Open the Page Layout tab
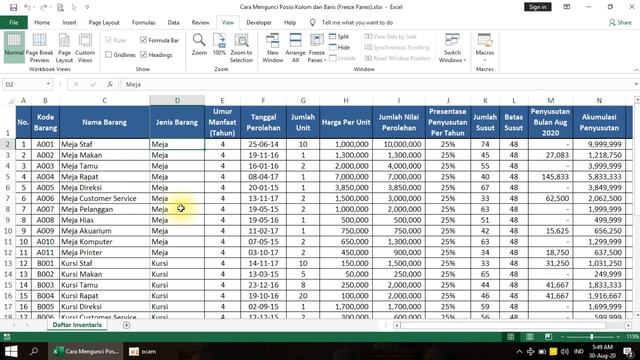 tap(104, 22)
